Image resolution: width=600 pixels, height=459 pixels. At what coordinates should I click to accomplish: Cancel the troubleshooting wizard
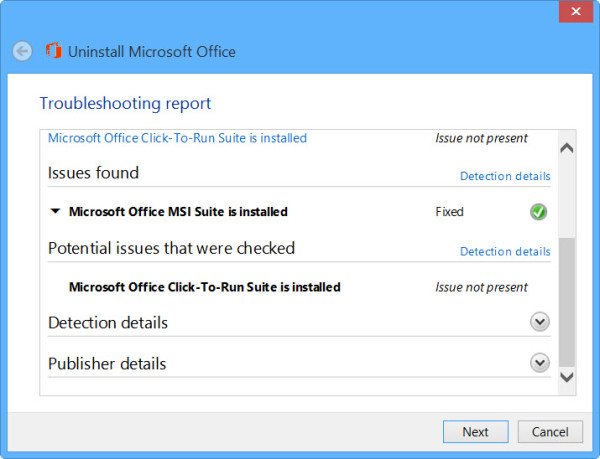pyautogui.click(x=550, y=432)
